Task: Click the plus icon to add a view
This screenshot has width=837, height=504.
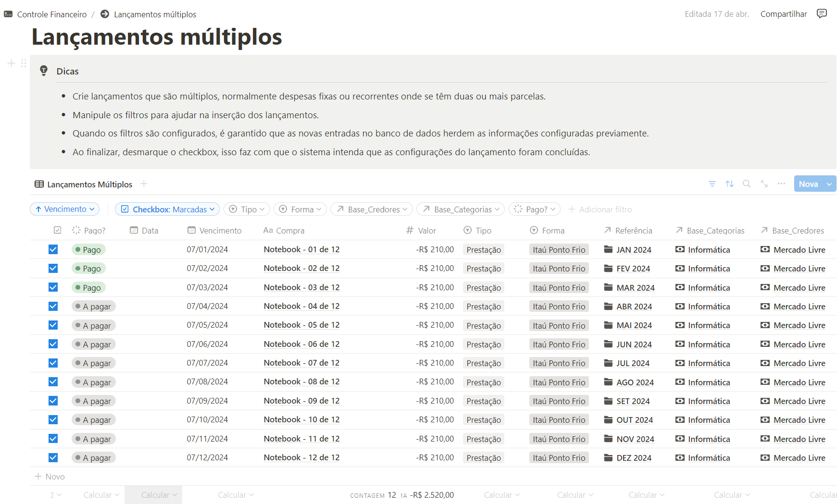Action: [144, 184]
